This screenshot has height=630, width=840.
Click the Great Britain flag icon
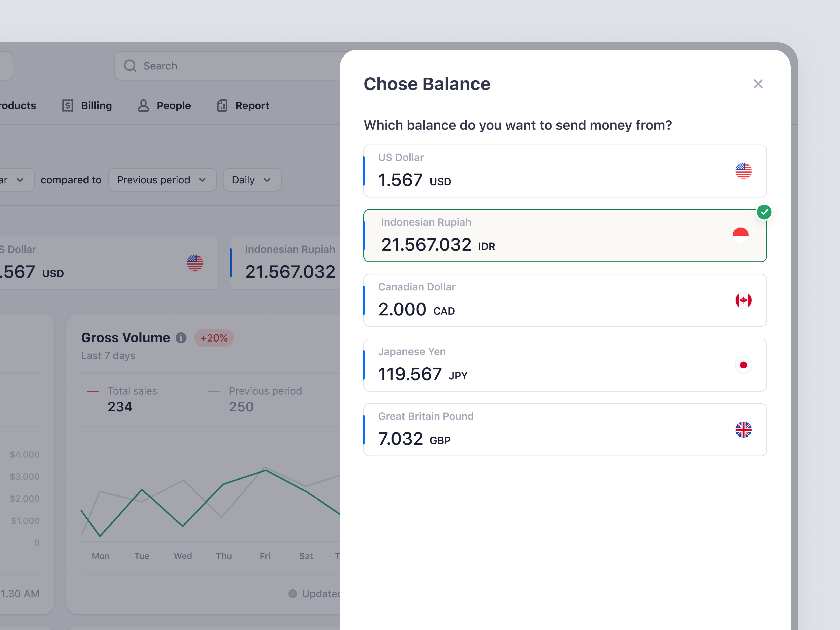[x=743, y=430]
